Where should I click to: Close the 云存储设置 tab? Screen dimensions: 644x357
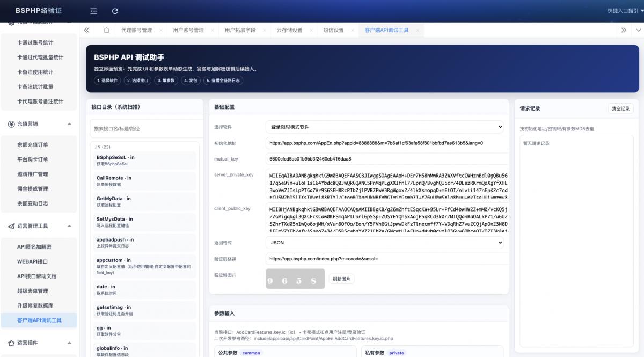pyautogui.click(x=311, y=31)
